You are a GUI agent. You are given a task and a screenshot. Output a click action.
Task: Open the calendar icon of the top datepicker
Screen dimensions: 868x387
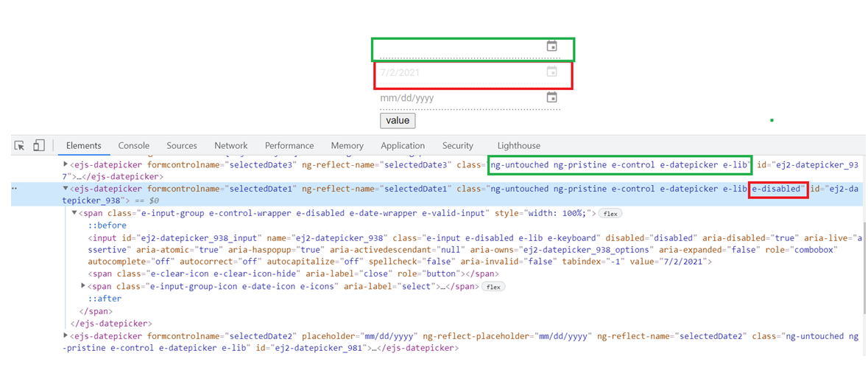point(551,46)
